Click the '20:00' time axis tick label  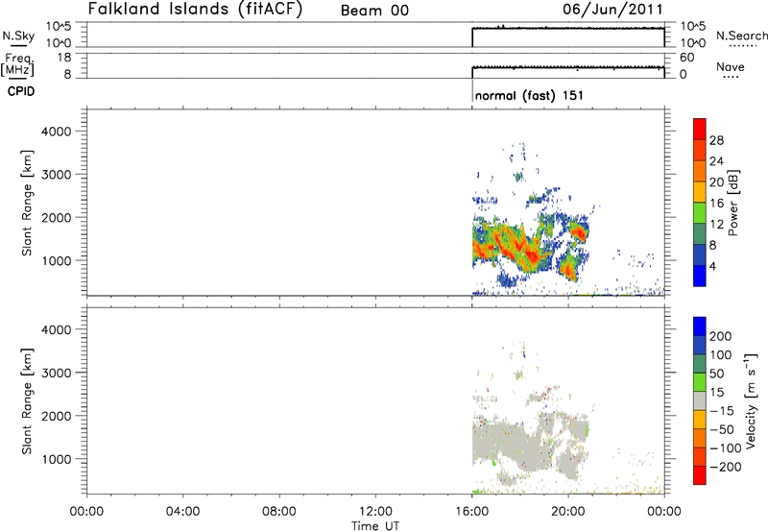tap(568, 512)
